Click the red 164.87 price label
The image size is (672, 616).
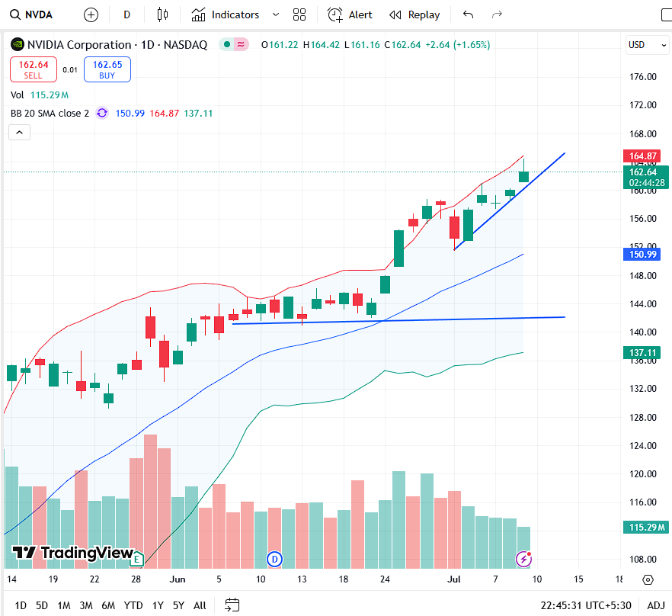tap(642, 156)
